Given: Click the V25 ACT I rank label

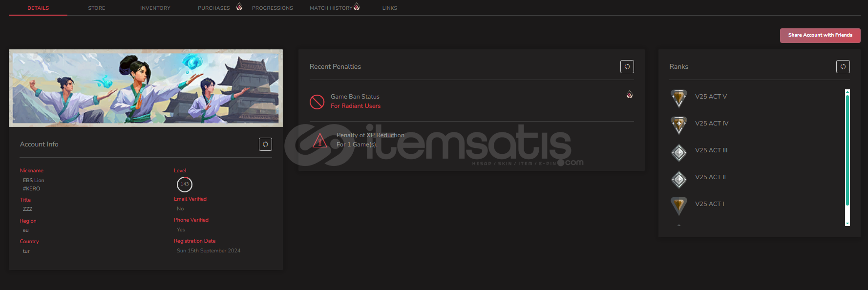Looking at the screenshot, I should 710,204.
